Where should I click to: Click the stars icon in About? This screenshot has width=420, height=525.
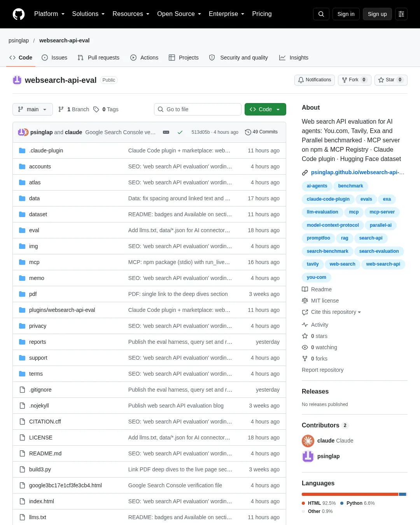tap(305, 336)
